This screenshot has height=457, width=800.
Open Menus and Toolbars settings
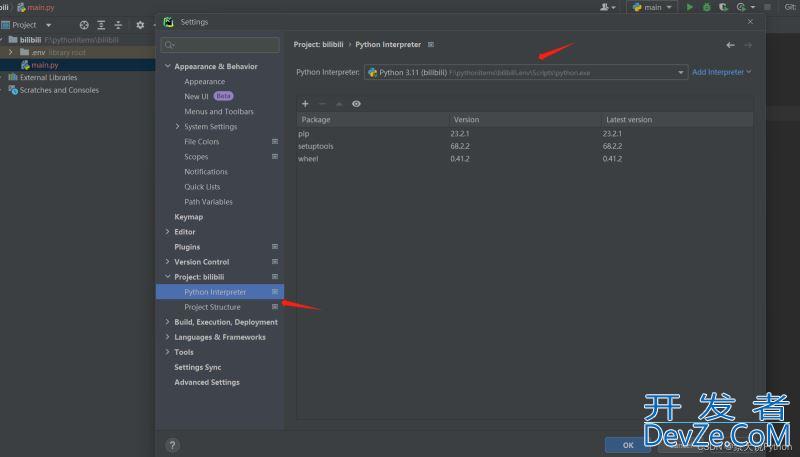tap(219, 111)
